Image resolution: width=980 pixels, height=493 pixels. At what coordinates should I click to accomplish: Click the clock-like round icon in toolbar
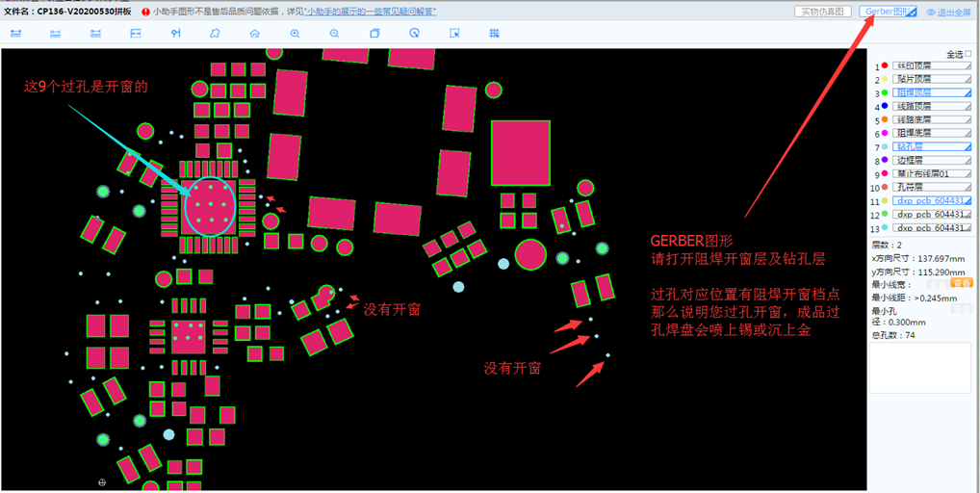click(414, 34)
